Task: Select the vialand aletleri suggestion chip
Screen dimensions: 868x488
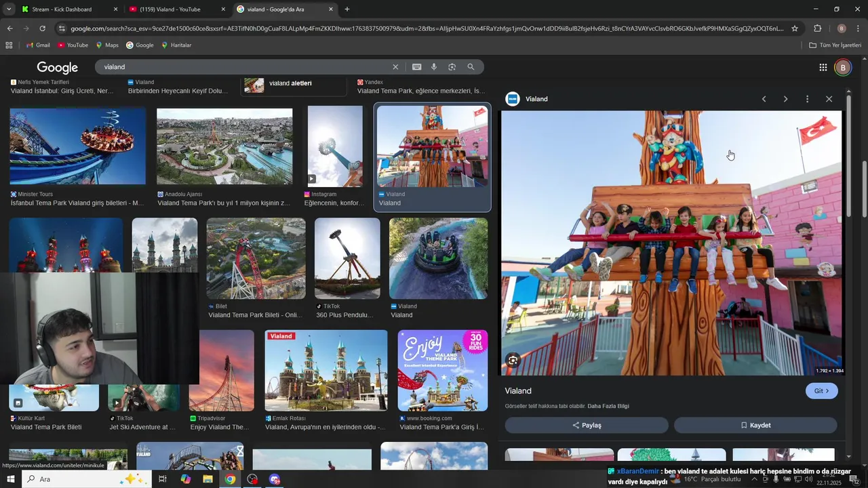Action: [293, 84]
